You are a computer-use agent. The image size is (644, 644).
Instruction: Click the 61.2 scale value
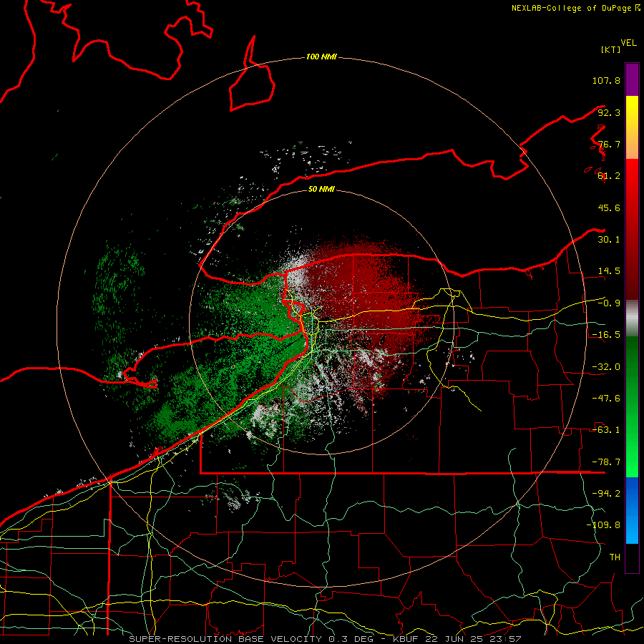[609, 176]
